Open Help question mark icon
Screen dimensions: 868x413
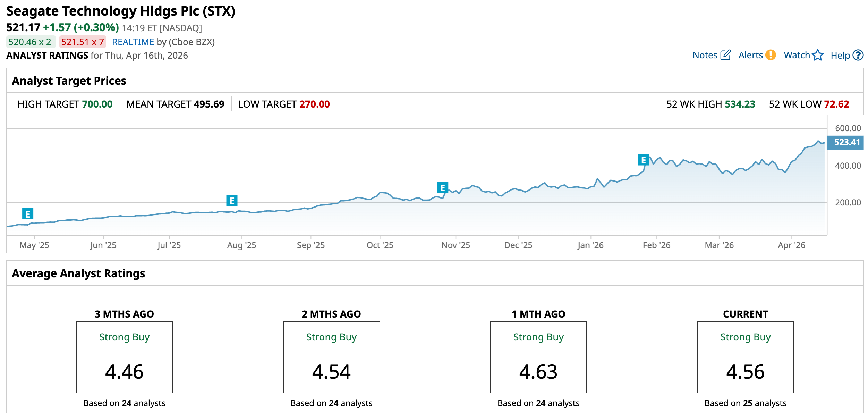pyautogui.click(x=858, y=55)
